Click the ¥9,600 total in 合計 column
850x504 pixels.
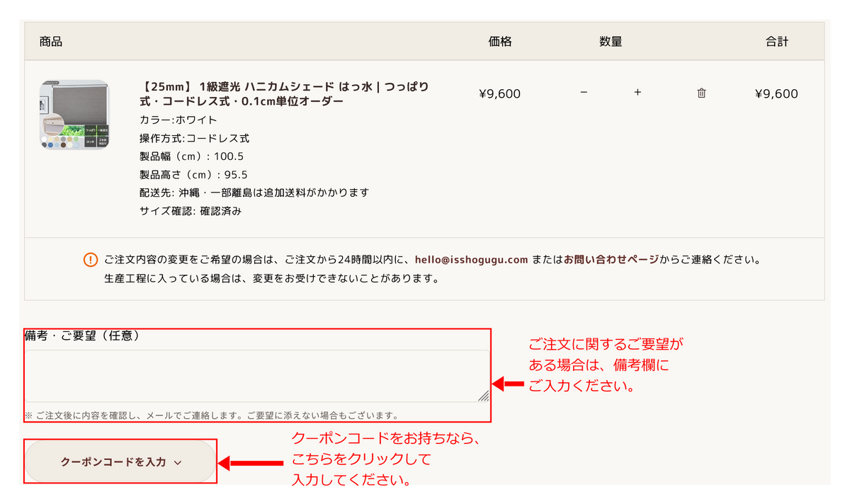[777, 93]
